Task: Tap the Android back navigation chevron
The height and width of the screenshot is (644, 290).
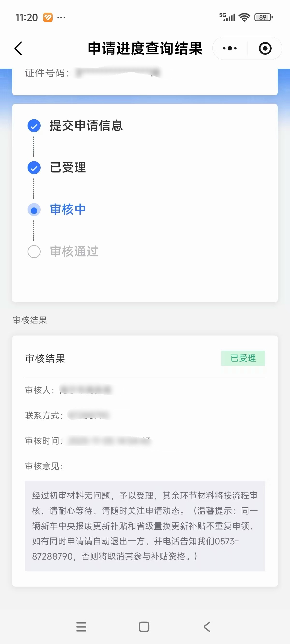Action: tap(207, 627)
